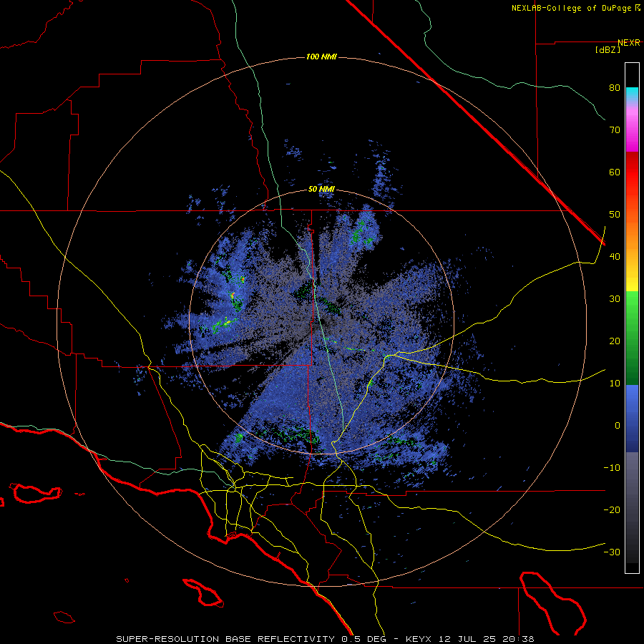Click the 30 value on the dBZ scale
Viewport: 644px width, 644px height.
pos(615,299)
